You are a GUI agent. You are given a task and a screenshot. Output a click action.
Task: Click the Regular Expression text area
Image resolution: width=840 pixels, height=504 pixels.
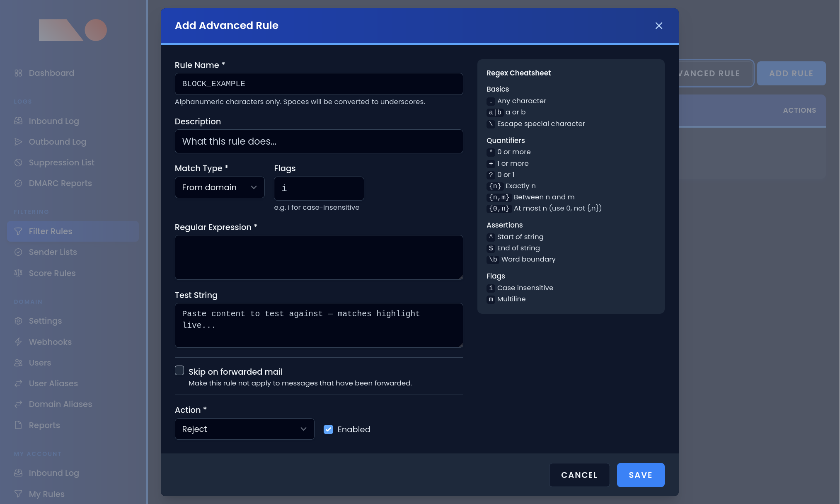pyautogui.click(x=319, y=257)
